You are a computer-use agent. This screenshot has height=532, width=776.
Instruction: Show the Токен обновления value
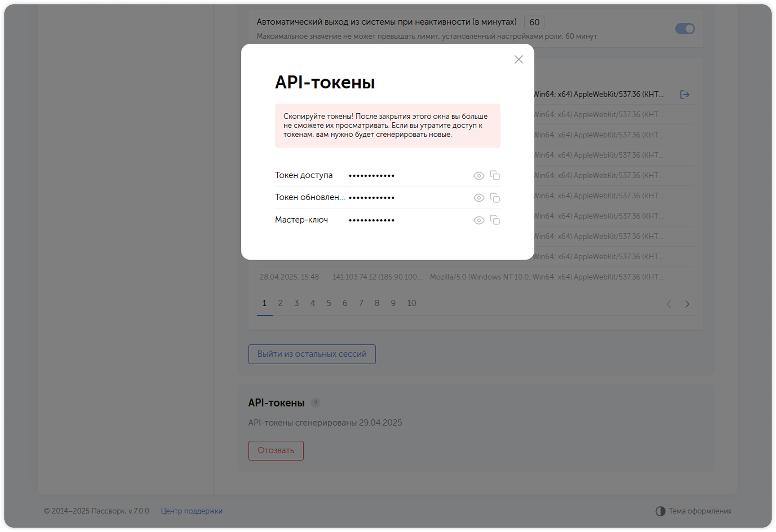point(479,198)
